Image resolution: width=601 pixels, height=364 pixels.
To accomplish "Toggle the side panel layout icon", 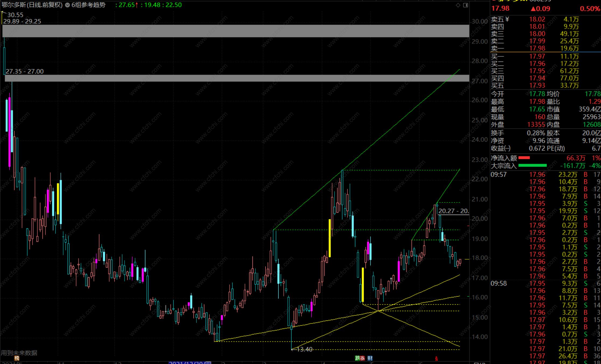I will [x=465, y=5].
